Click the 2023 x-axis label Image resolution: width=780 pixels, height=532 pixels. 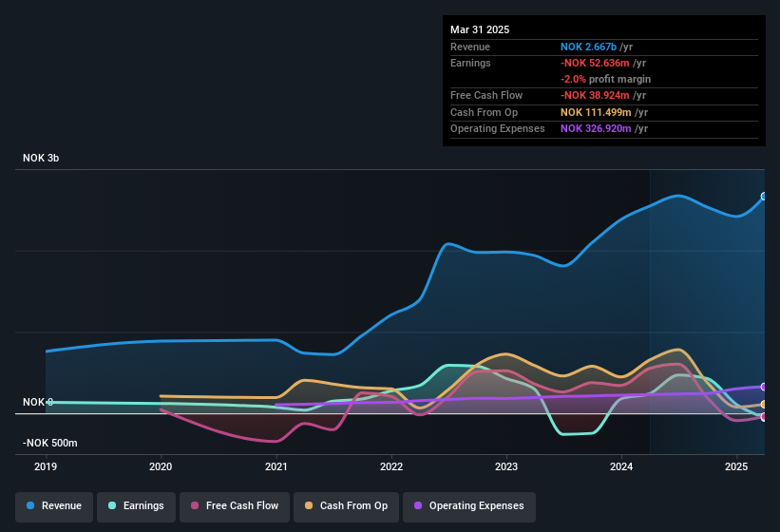coord(506,466)
